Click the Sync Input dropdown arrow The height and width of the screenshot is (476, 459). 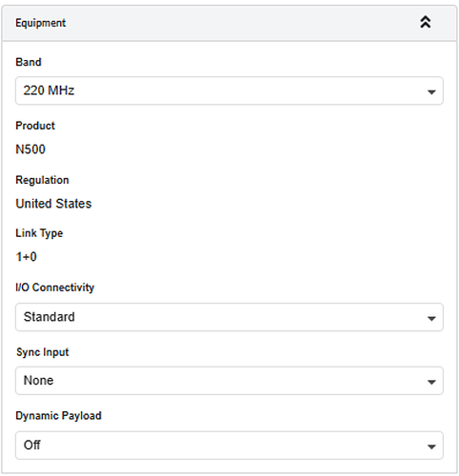pos(431,382)
